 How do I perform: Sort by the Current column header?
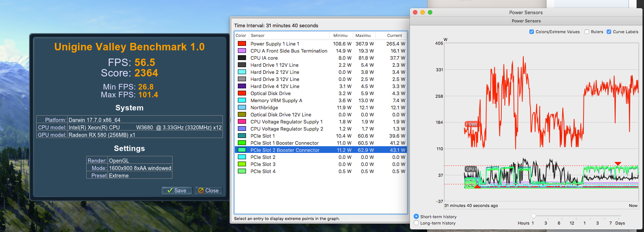(391, 35)
